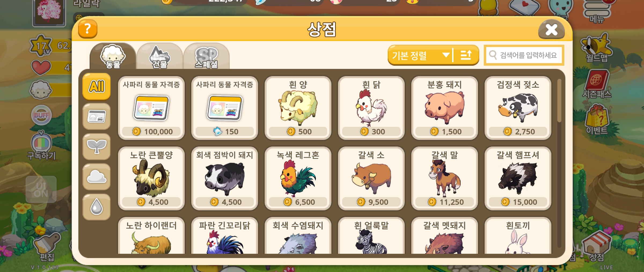Toggle the BUFF status icon
Screen dimensions: 644x272
(x=41, y=115)
